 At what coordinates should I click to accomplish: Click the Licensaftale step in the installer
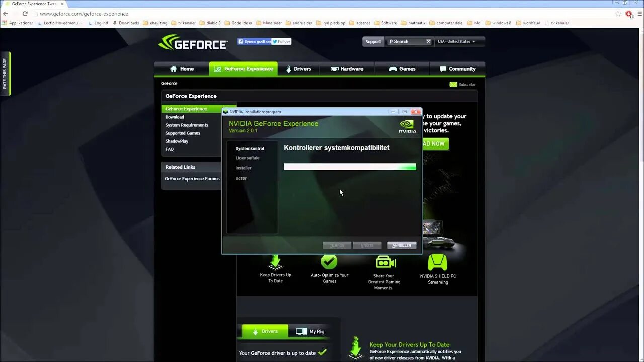248,158
